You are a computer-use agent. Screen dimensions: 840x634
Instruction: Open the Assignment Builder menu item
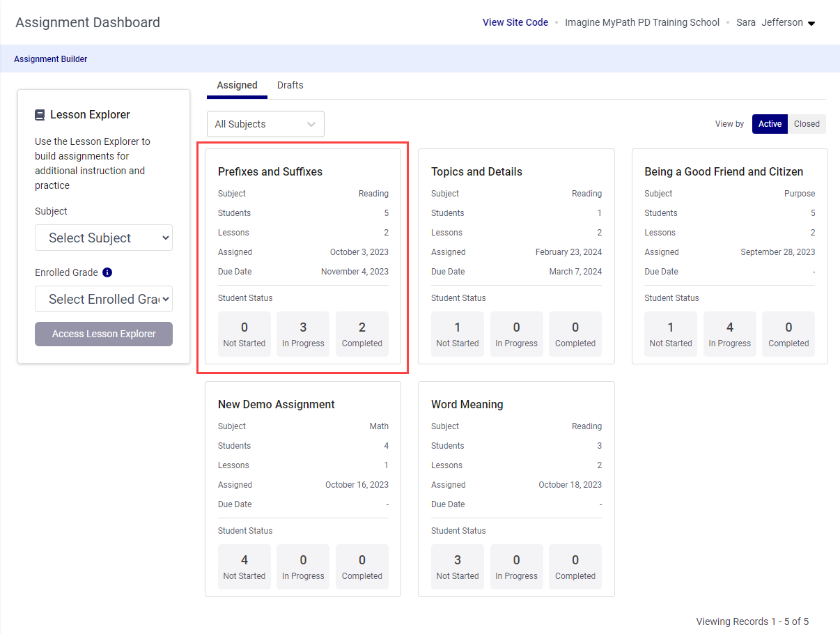click(50, 59)
